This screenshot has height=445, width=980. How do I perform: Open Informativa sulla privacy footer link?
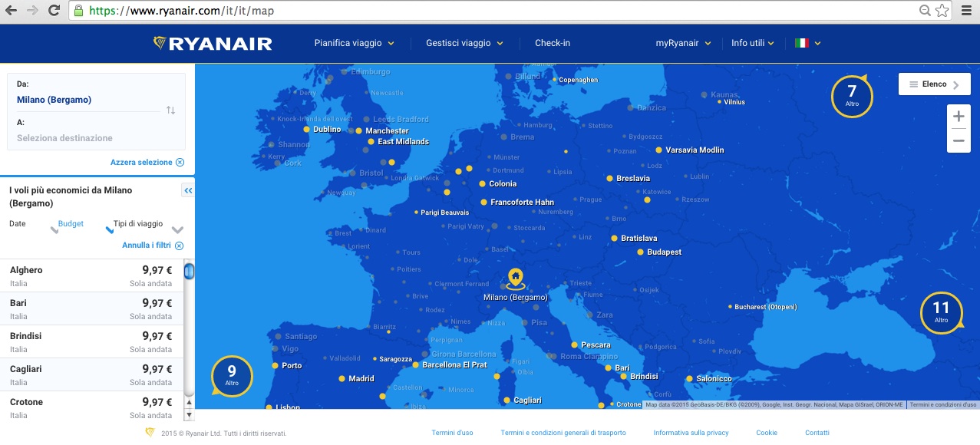click(691, 433)
